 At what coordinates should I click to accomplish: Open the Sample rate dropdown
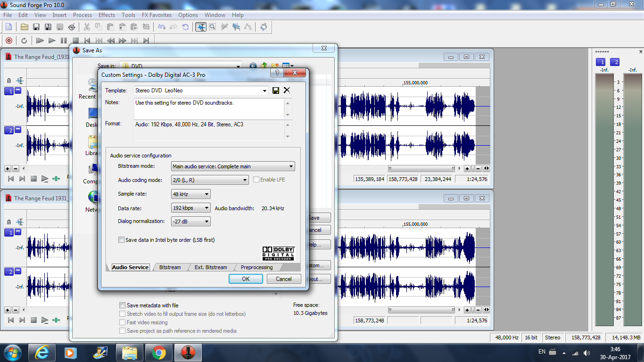coord(206,194)
